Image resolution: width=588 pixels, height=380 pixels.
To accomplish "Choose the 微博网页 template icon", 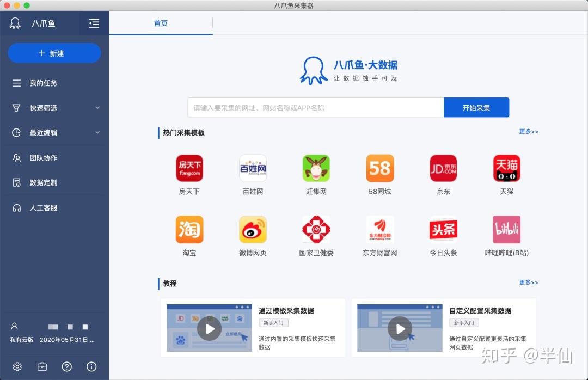I will [x=253, y=229].
